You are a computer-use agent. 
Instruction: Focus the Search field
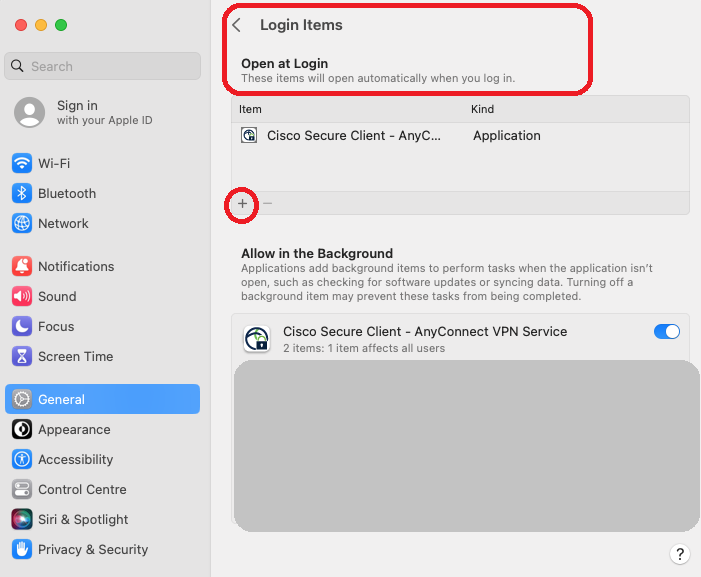(102, 66)
